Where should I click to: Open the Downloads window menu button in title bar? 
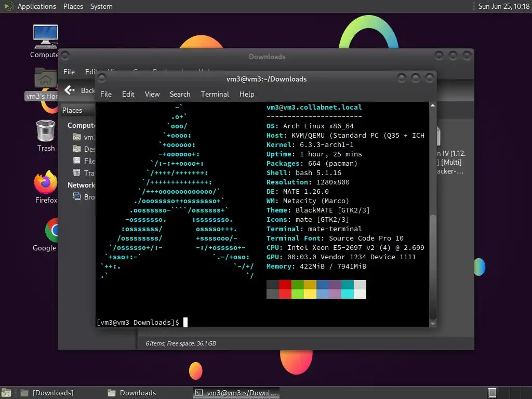point(65,56)
